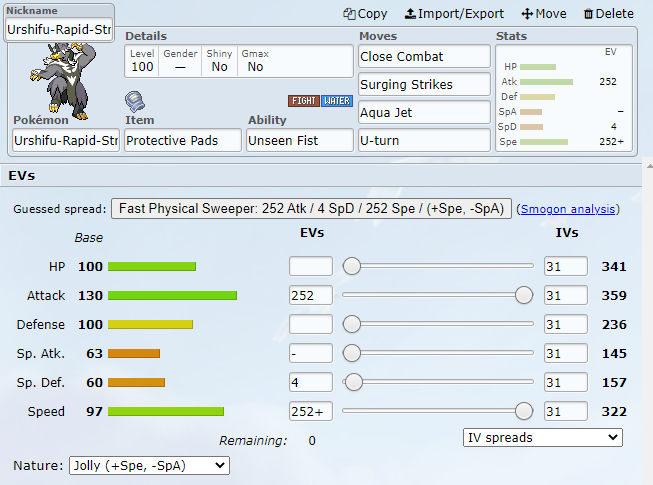653x485 pixels.
Task: Click the Sp. Def. EV input box
Action: click(311, 382)
